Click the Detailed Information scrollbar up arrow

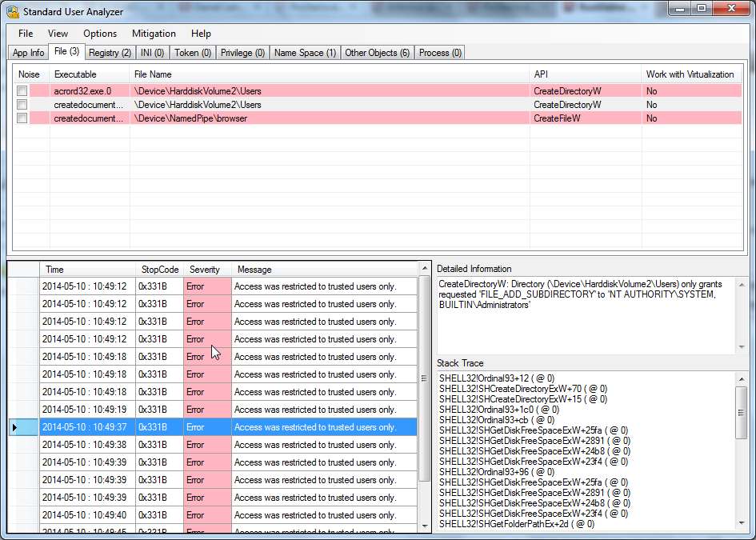(742, 285)
